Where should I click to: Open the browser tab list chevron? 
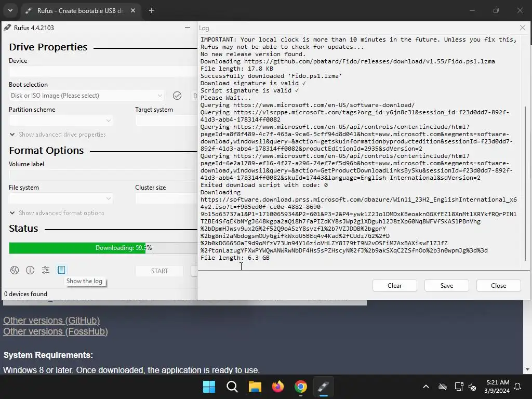(10, 10)
